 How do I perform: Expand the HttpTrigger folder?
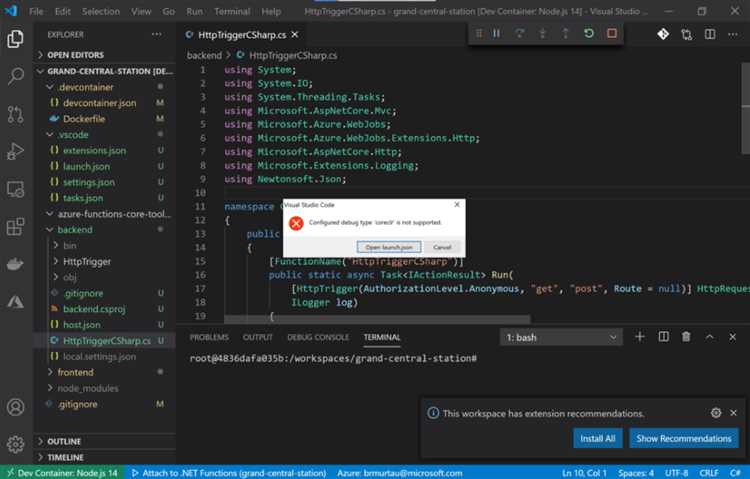tap(104, 261)
